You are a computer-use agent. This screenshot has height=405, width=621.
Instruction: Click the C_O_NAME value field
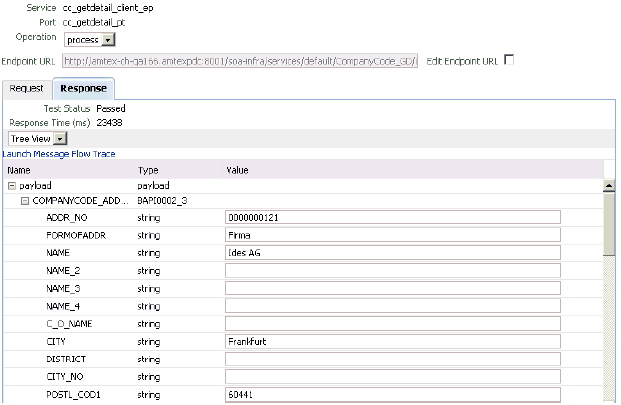393,323
